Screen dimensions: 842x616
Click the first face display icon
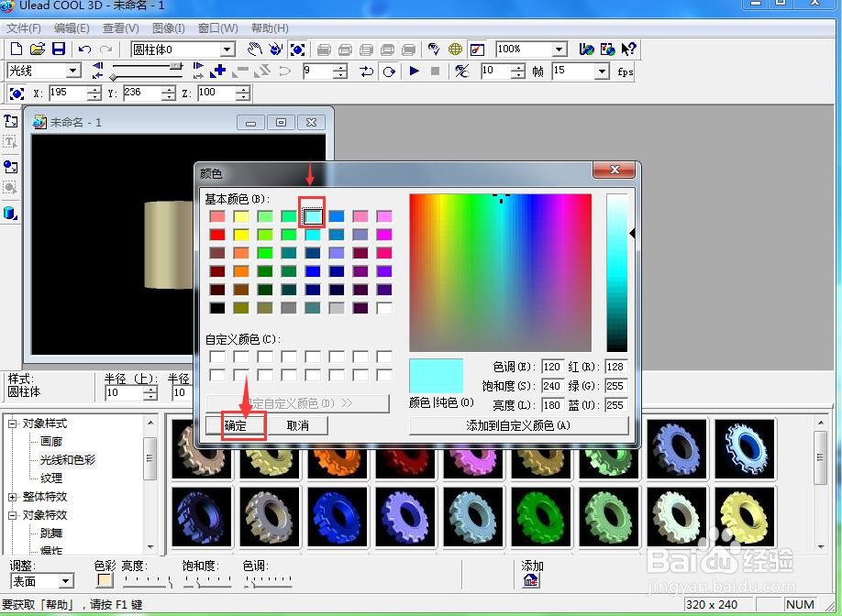tap(324, 49)
